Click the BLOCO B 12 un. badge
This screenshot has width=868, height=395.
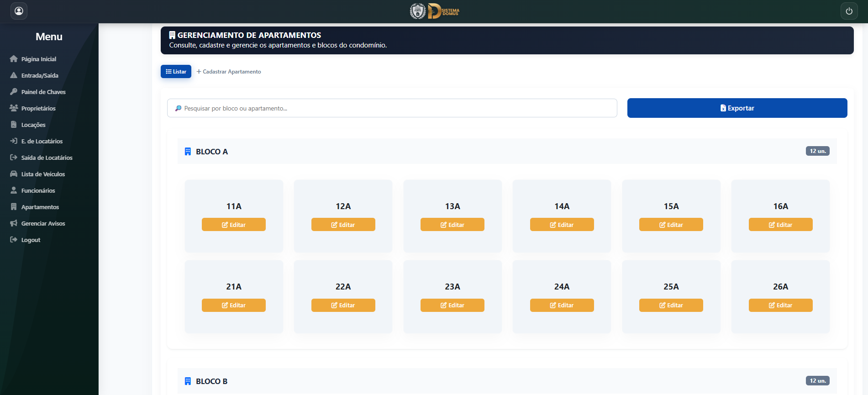tap(817, 381)
